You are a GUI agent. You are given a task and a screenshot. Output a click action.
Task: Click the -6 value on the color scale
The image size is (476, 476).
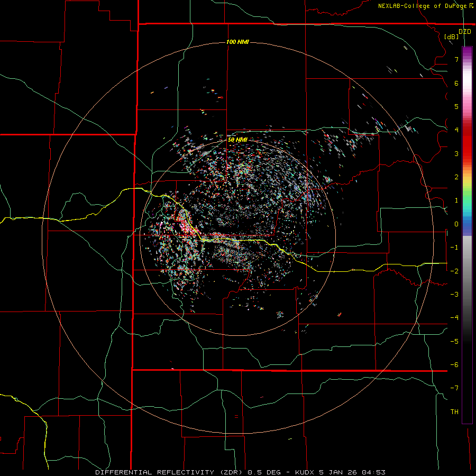pyautogui.click(x=454, y=365)
